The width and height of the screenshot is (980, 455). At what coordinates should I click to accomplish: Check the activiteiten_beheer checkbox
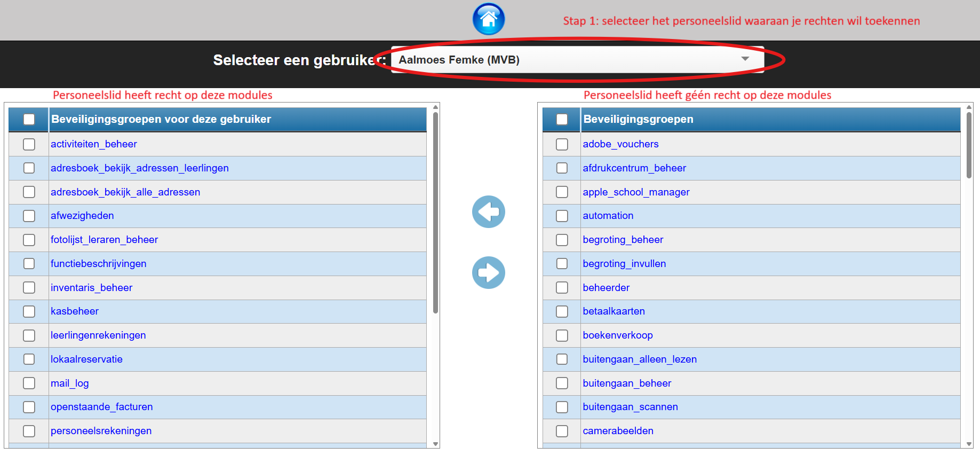(x=29, y=144)
